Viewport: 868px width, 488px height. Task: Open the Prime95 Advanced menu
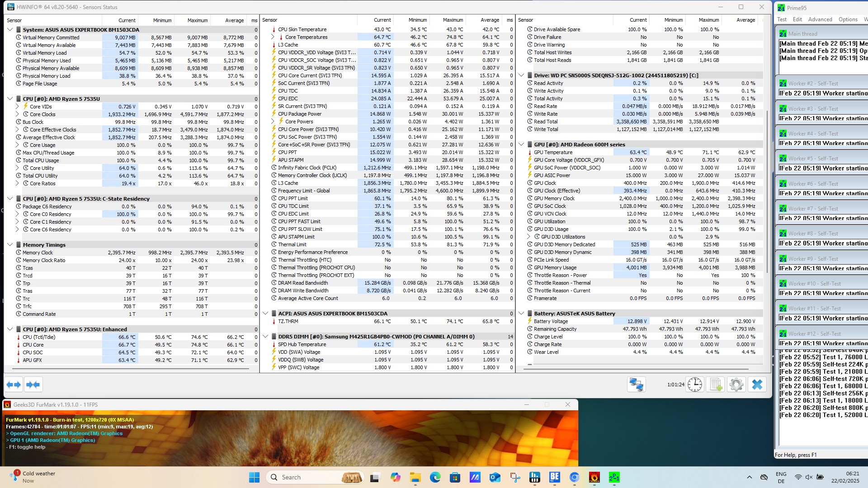click(820, 19)
